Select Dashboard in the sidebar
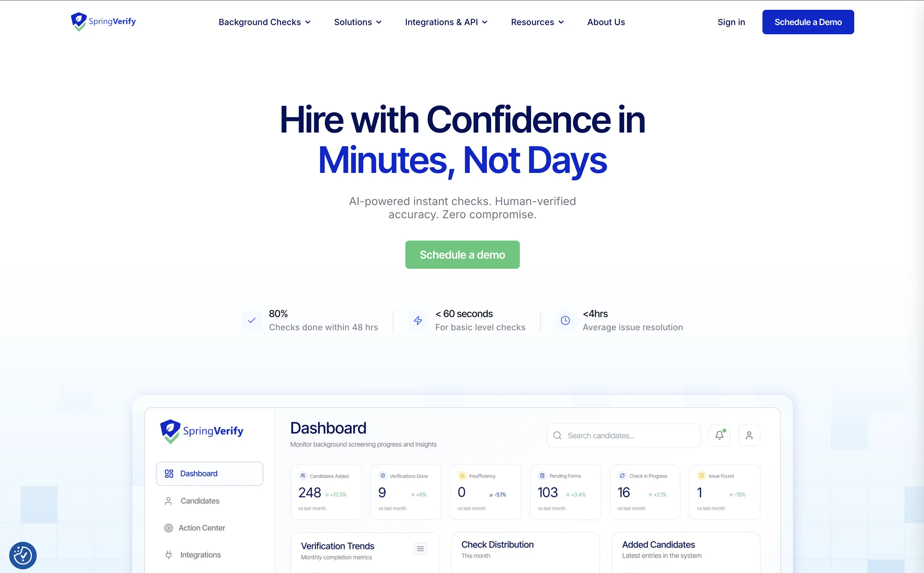This screenshot has height=573, width=924. (x=209, y=473)
